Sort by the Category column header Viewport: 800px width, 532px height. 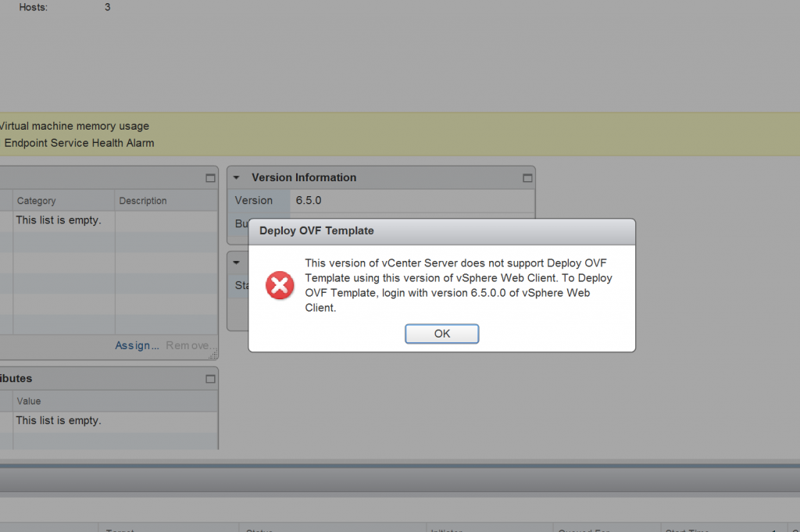(36, 201)
